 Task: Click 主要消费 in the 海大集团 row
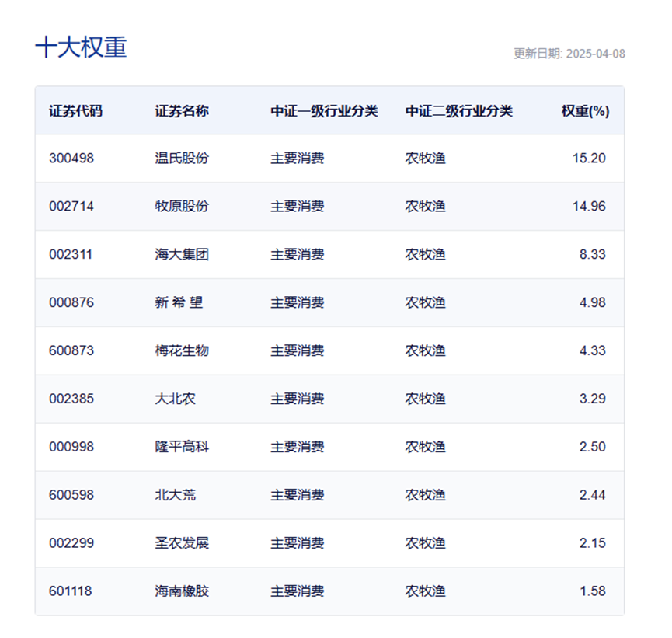297,254
